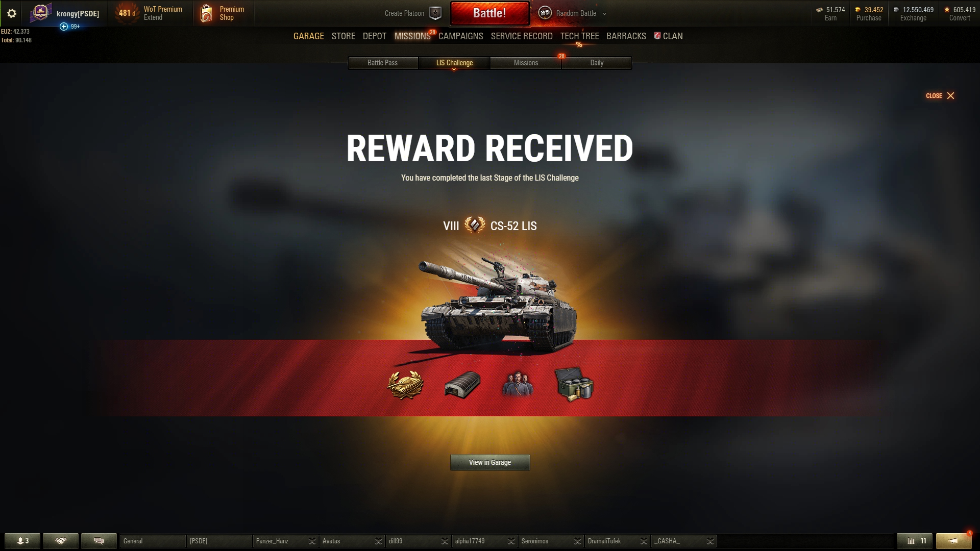
Task: Click the gold tank medal reward icon
Action: tap(405, 384)
